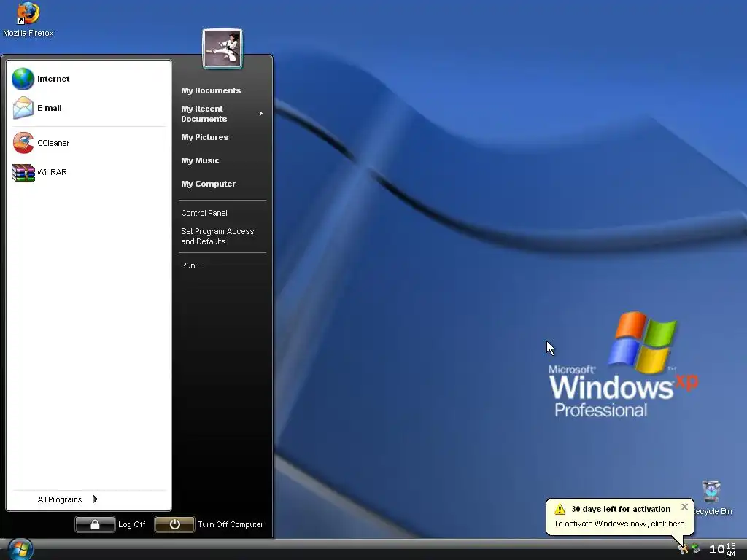Click the Internet text label
The image size is (747, 560).
pos(53,79)
